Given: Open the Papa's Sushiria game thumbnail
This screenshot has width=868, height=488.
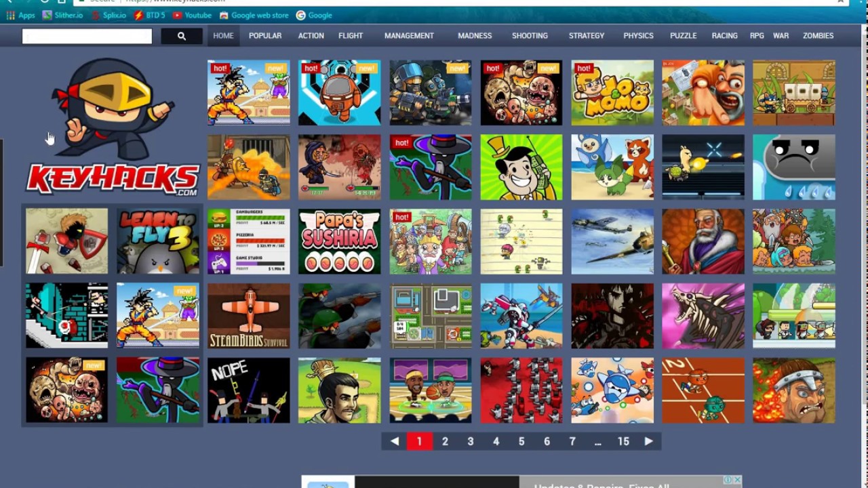Looking at the screenshot, I should [x=339, y=241].
